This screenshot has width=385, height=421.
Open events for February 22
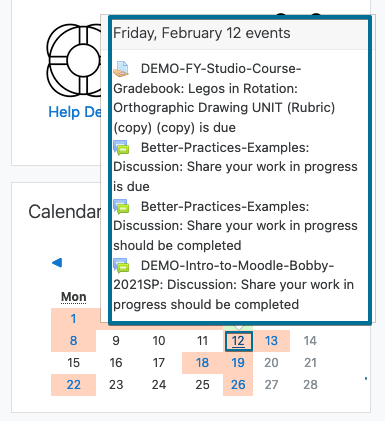pyautogui.click(x=73, y=385)
